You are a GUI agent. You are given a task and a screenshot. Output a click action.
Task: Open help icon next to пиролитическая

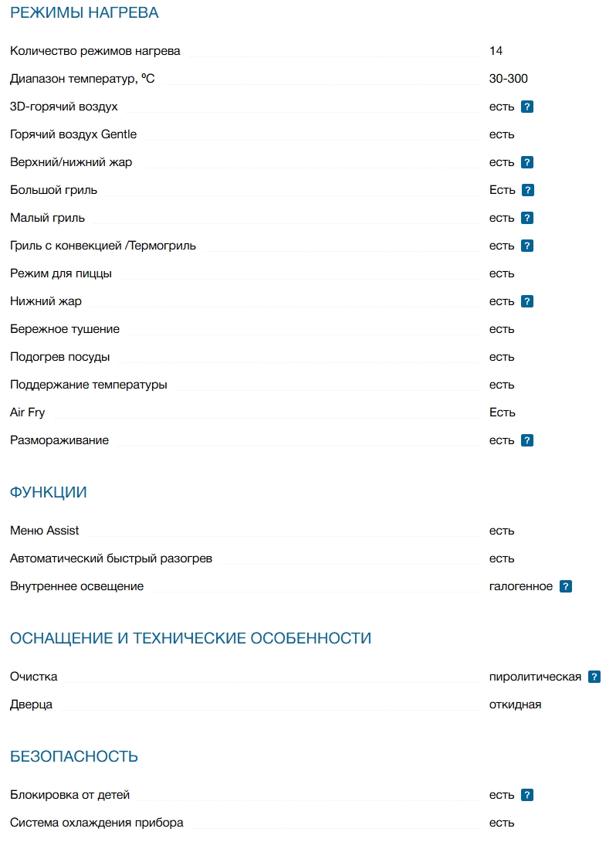[x=594, y=677]
